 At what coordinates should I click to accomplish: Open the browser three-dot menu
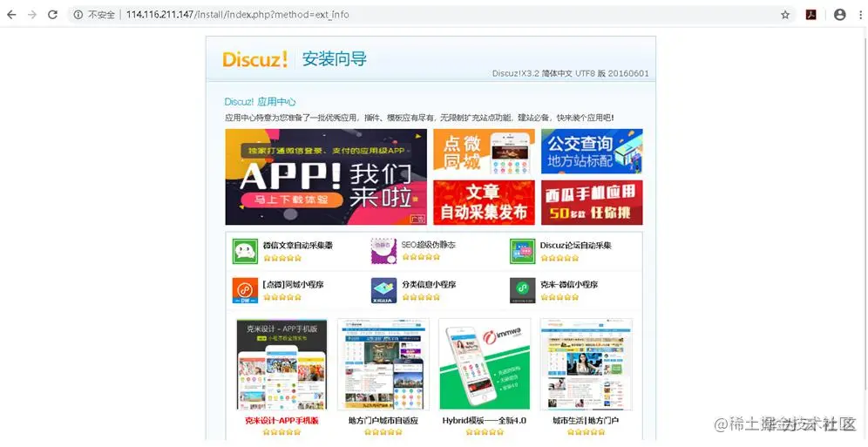tap(861, 15)
